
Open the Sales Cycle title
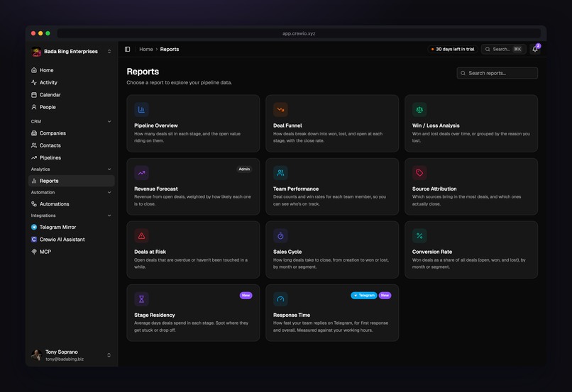287,252
